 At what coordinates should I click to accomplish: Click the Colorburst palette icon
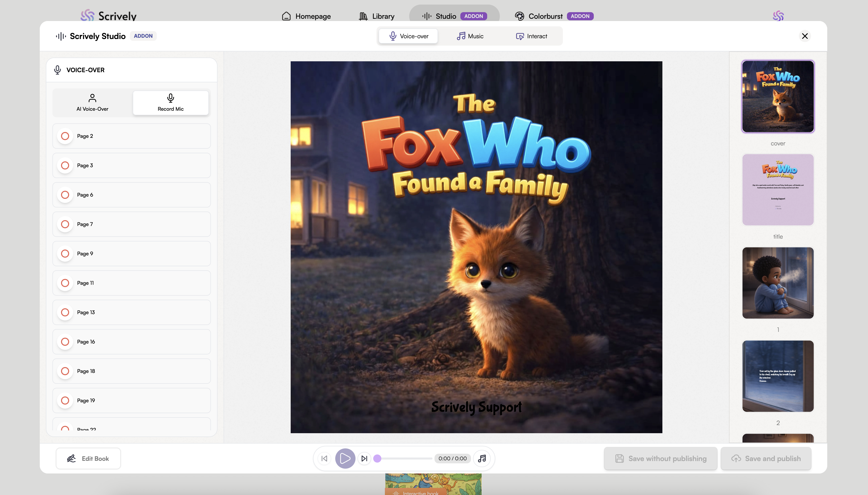519,16
